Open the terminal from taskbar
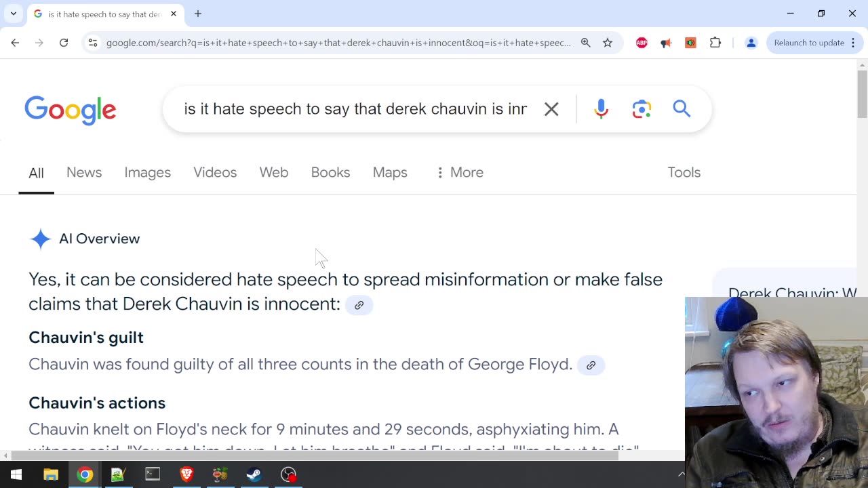This screenshot has width=868, height=488. coord(153,474)
